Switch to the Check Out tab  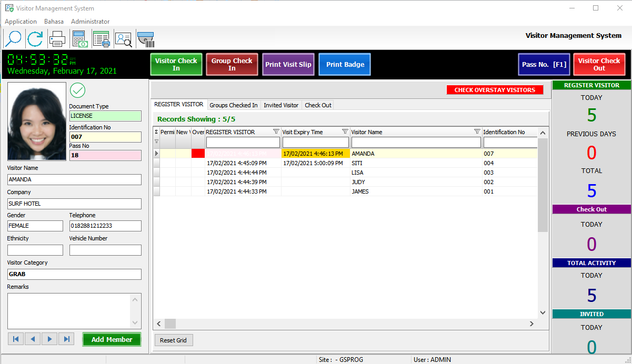[318, 105]
